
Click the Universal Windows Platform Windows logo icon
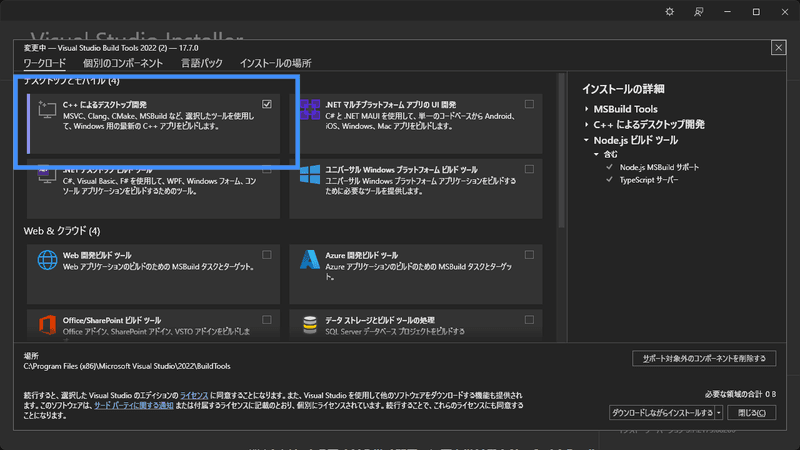point(308,175)
